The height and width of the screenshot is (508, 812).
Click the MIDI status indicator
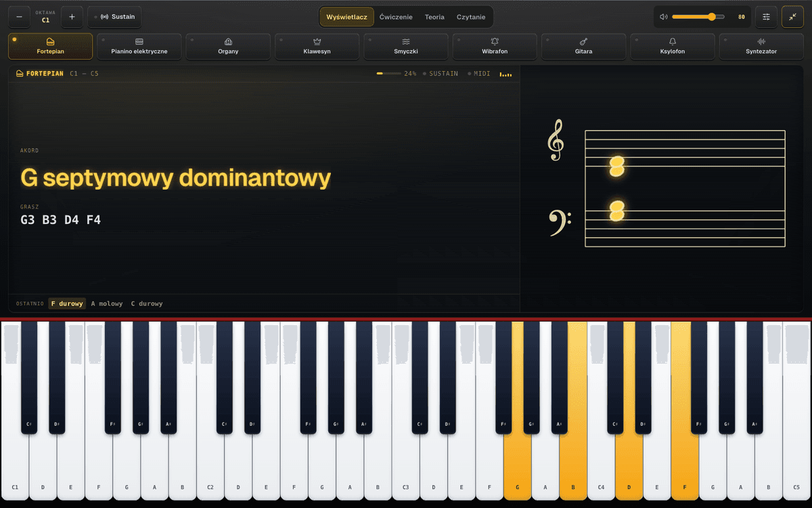(x=479, y=73)
